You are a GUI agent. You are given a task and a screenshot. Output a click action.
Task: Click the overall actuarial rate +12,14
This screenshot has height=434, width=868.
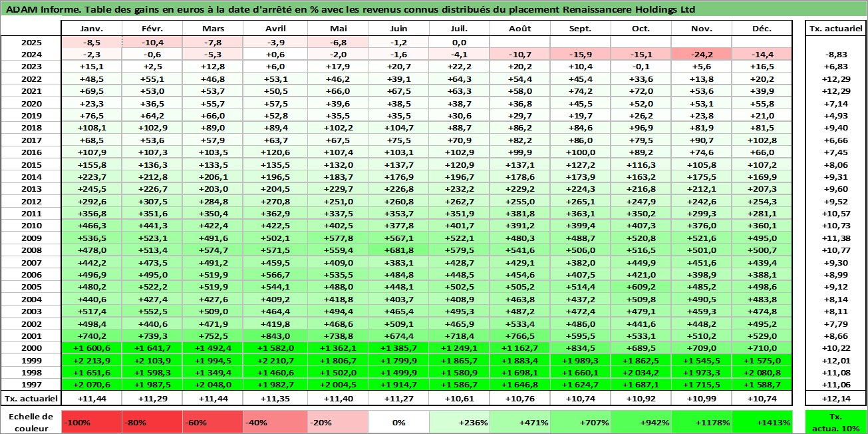click(835, 398)
